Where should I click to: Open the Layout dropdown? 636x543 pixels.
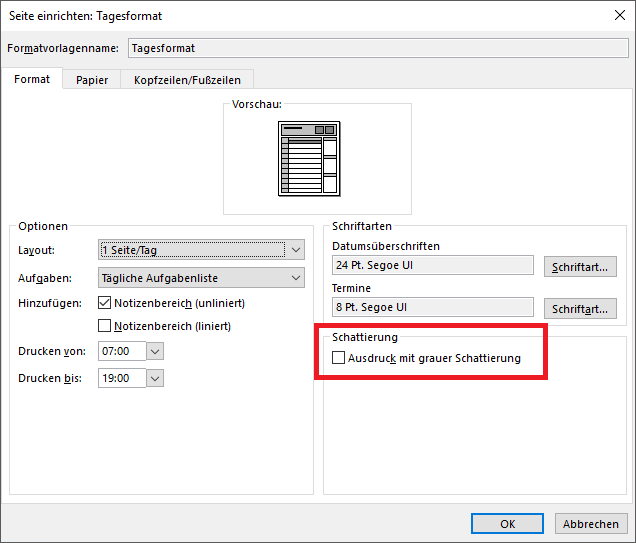click(201, 250)
